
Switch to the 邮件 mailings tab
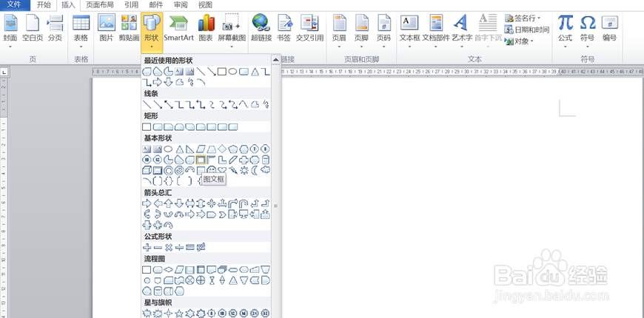pos(156,5)
